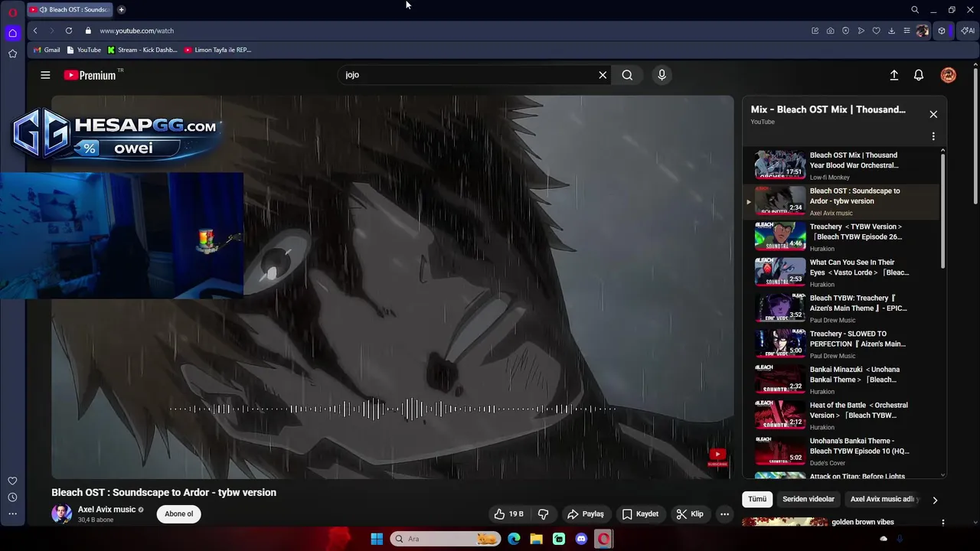Open the YouTube account avatar menu
Screen dimensions: 980x551
pyautogui.click(x=949, y=75)
